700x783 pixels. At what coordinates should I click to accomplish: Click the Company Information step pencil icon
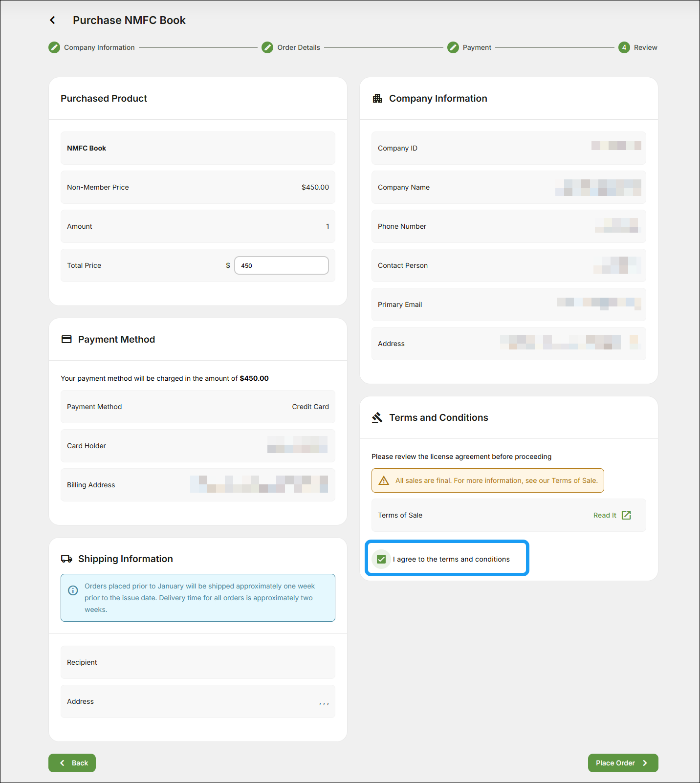point(54,47)
